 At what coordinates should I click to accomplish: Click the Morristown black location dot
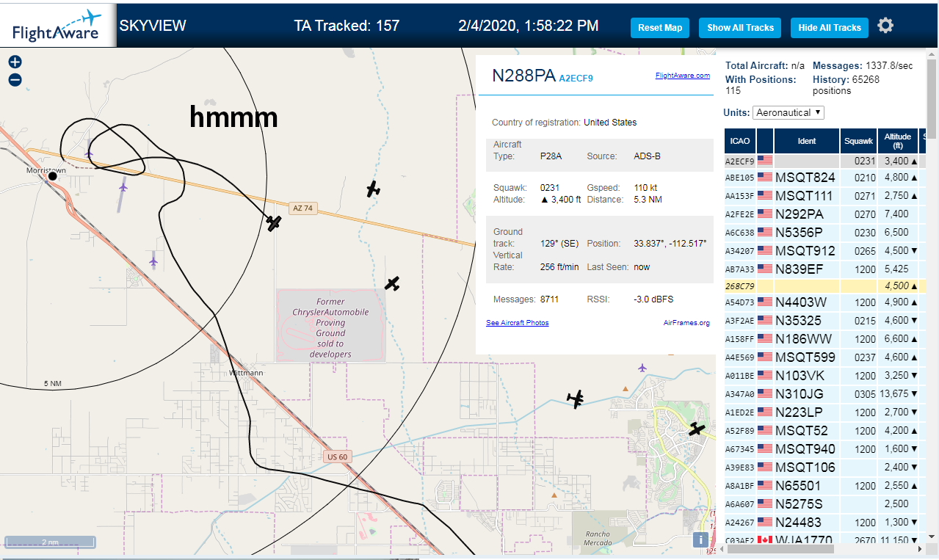(x=52, y=176)
